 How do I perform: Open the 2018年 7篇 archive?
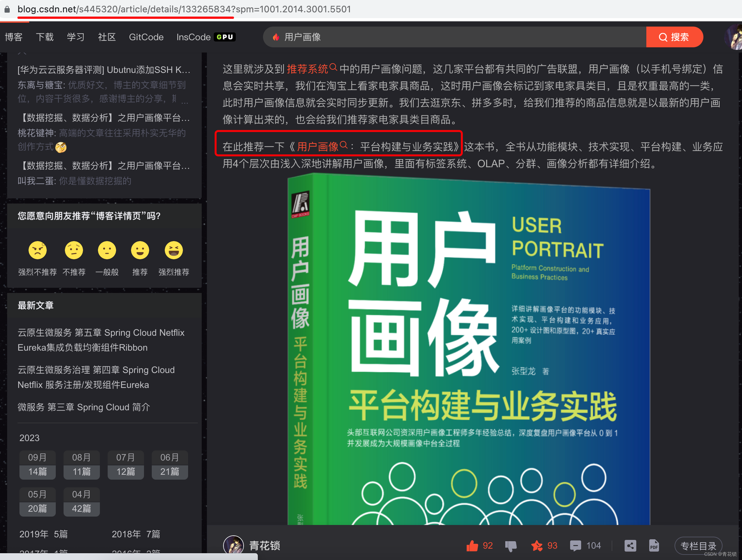pyautogui.click(x=136, y=534)
